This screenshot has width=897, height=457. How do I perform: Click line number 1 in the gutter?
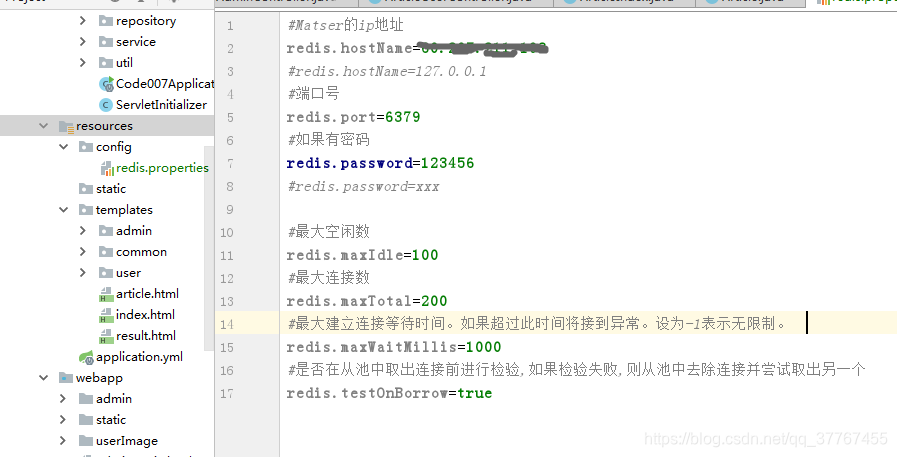coord(230,26)
